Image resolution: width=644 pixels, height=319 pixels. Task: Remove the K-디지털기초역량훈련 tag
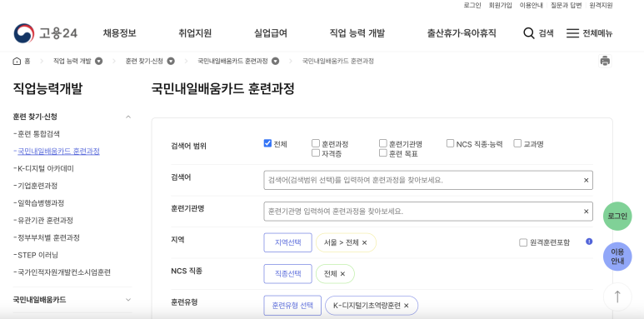[407, 306]
